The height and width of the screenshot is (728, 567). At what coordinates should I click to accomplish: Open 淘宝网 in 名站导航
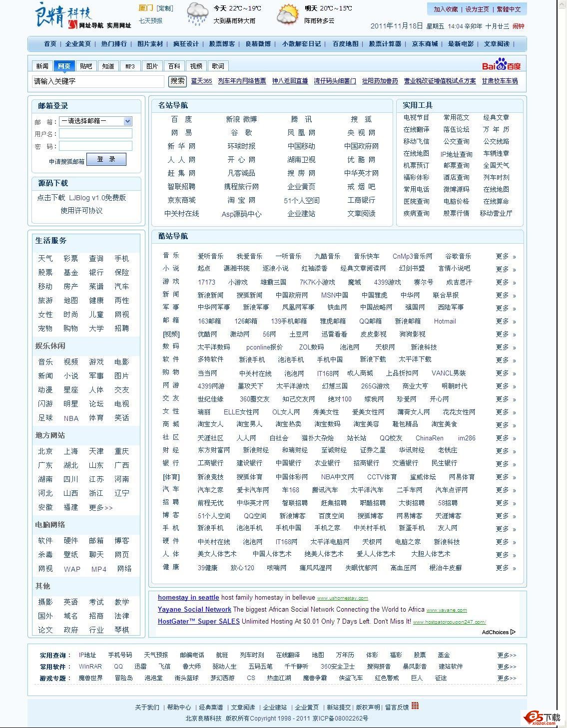241,200
